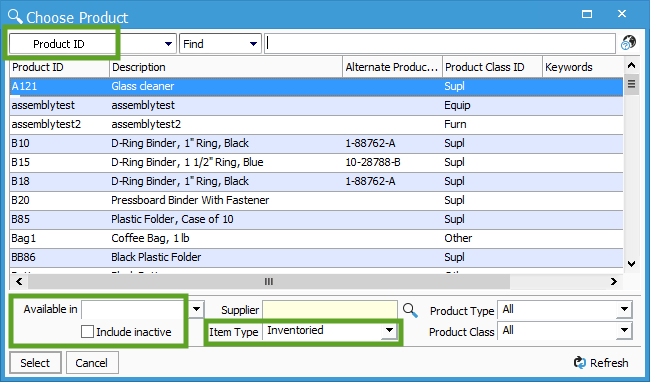Screen dimensions: 650x382
Task: Open the Item Type Inventoried dropdown
Action: [x=389, y=330]
